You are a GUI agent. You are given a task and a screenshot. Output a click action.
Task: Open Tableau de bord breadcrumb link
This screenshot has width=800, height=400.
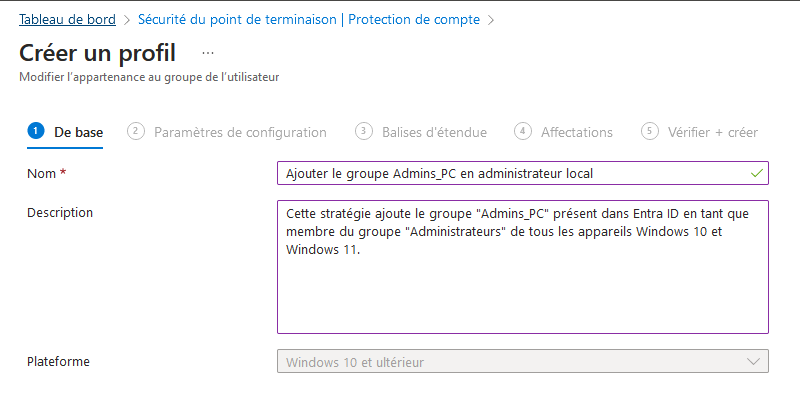pyautogui.click(x=67, y=20)
